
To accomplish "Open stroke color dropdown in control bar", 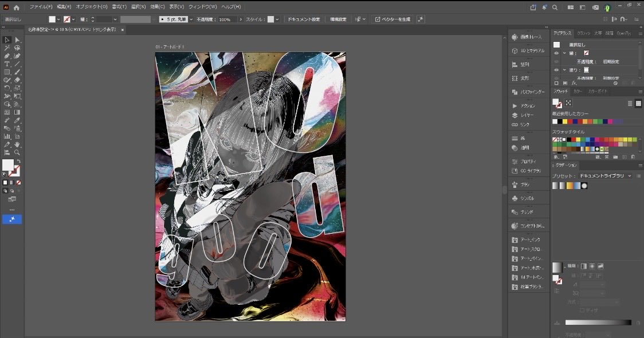I will (x=73, y=19).
